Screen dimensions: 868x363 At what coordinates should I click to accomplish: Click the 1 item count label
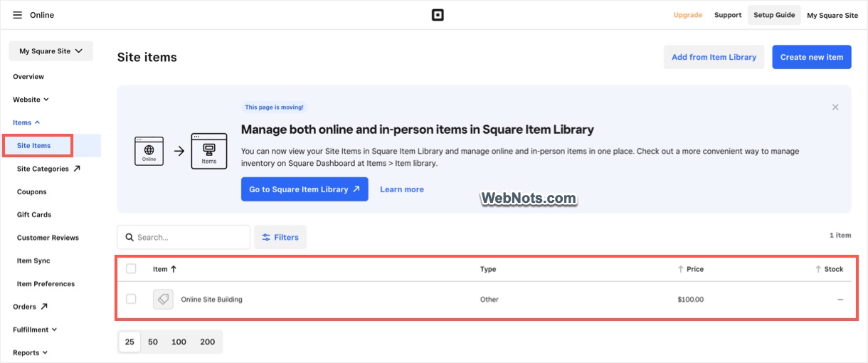pos(840,235)
